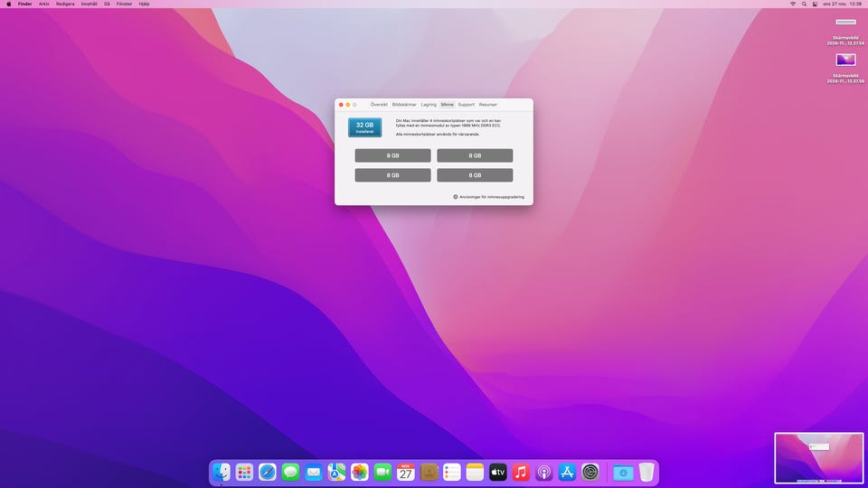Open the Trash in the Dock
This screenshot has height=488, width=868.
(x=646, y=472)
